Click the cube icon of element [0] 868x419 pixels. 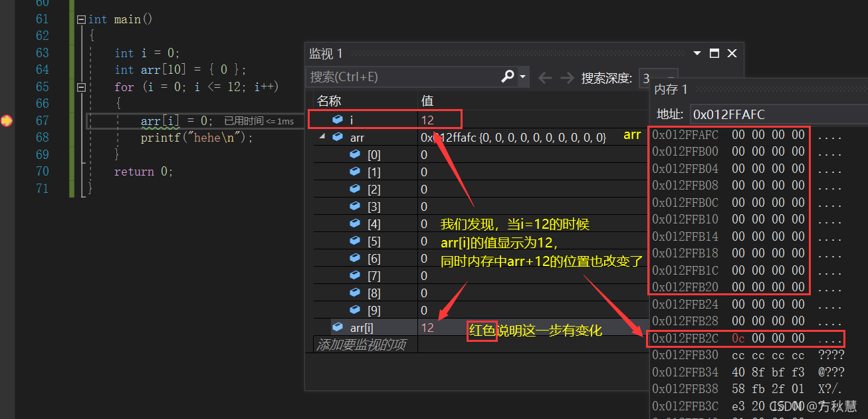click(355, 154)
